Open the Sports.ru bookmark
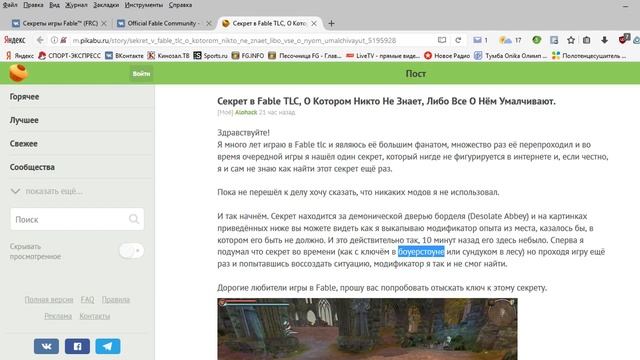 tap(210, 56)
